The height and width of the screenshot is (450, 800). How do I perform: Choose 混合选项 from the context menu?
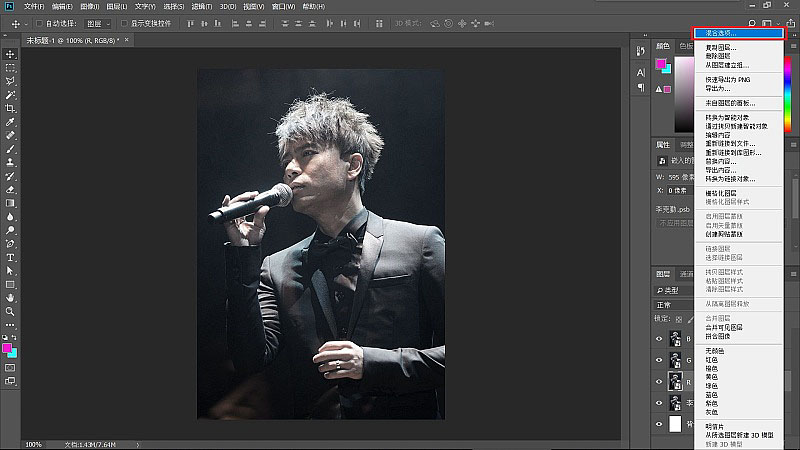[739, 33]
